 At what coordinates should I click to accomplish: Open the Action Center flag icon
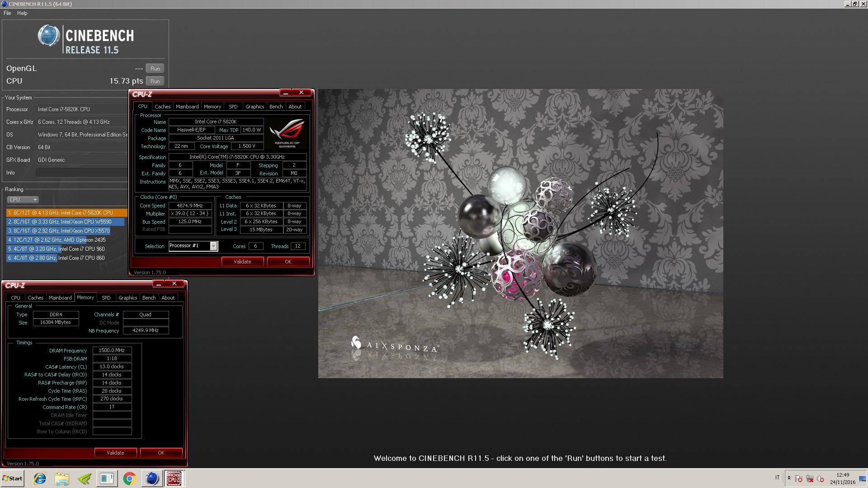[799, 479]
